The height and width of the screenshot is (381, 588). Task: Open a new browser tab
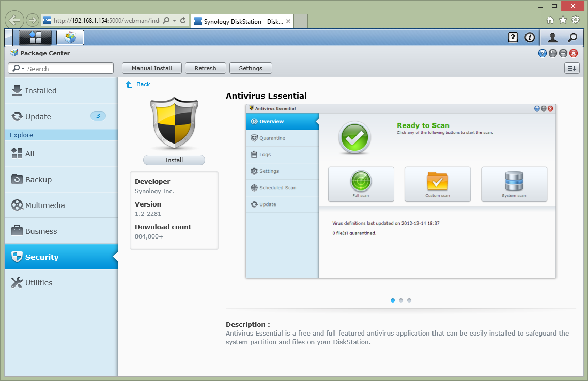[301, 21]
